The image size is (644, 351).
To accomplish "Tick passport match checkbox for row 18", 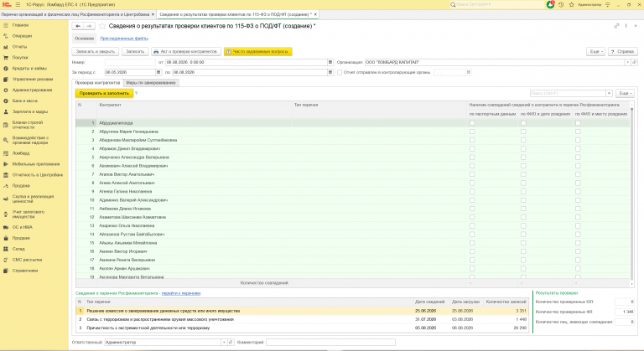I will click(472, 268).
